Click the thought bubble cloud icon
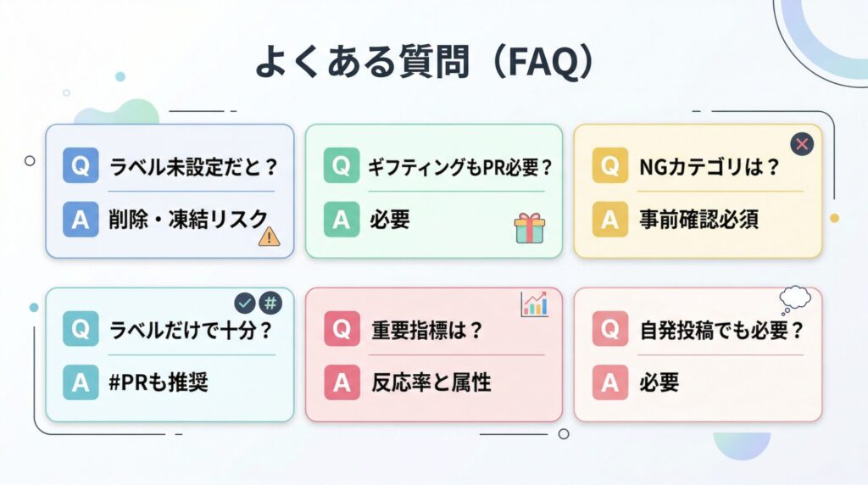Viewport: 868px width, 485px height. 795,300
